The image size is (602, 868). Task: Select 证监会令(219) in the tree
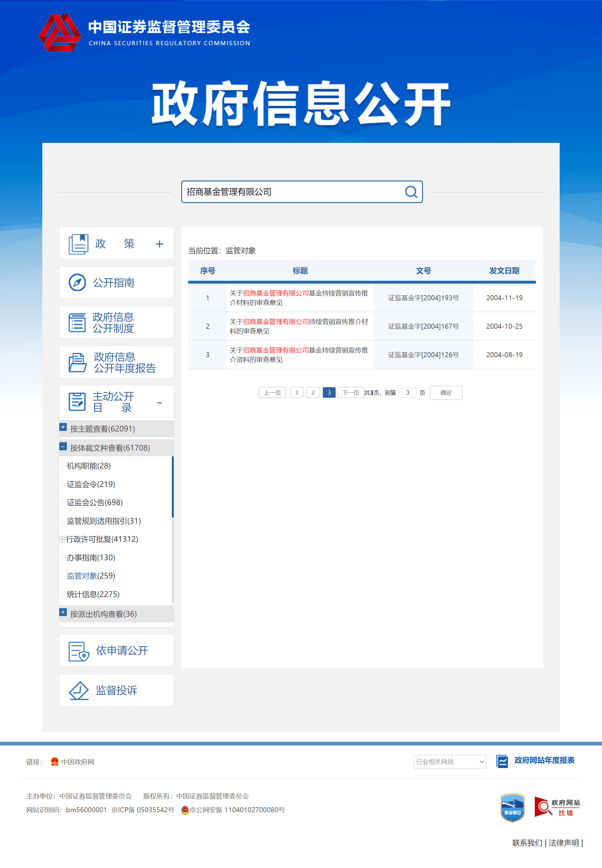tap(91, 484)
